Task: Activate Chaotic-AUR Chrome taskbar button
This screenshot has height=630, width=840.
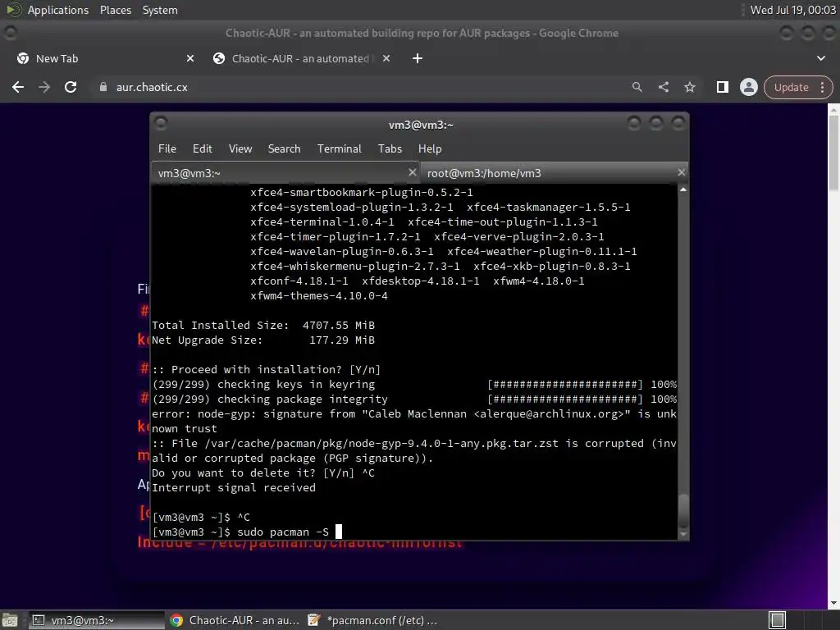Action: 235,620
